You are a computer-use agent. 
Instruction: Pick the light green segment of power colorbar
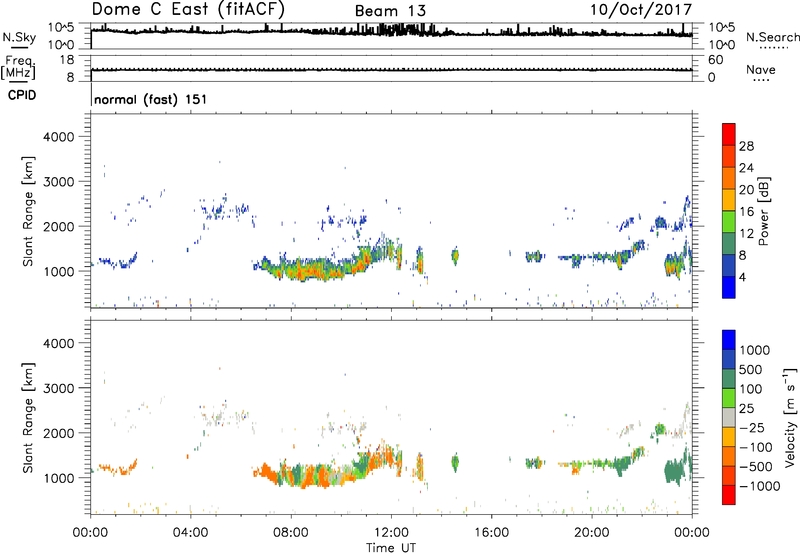[x=729, y=222]
